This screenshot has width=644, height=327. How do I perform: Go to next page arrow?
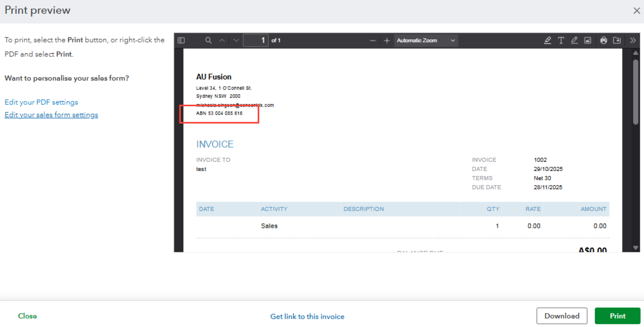click(x=236, y=41)
